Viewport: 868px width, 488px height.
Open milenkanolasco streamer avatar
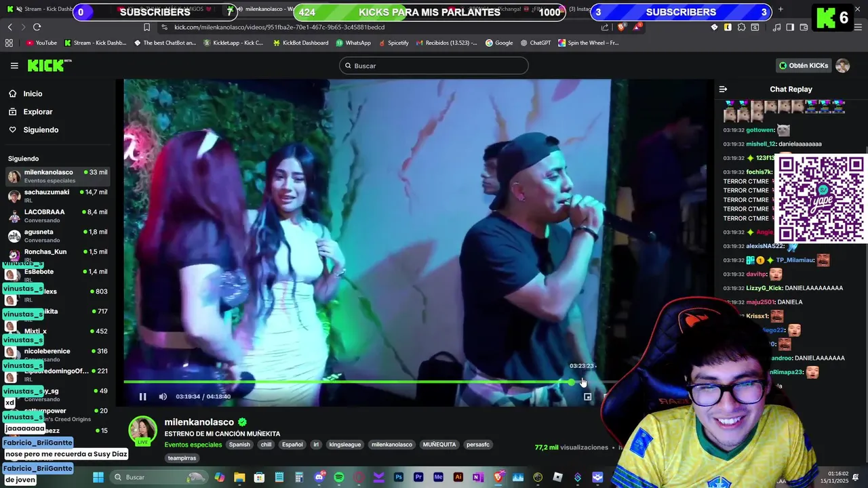[143, 431]
